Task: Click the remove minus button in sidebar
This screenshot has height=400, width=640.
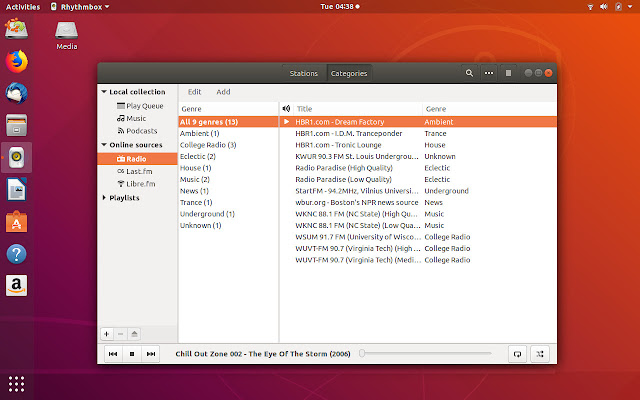Action: pos(120,334)
